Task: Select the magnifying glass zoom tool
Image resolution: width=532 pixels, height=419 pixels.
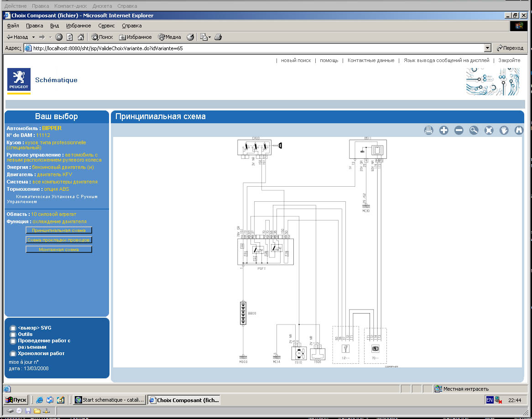Action: pyautogui.click(x=474, y=131)
